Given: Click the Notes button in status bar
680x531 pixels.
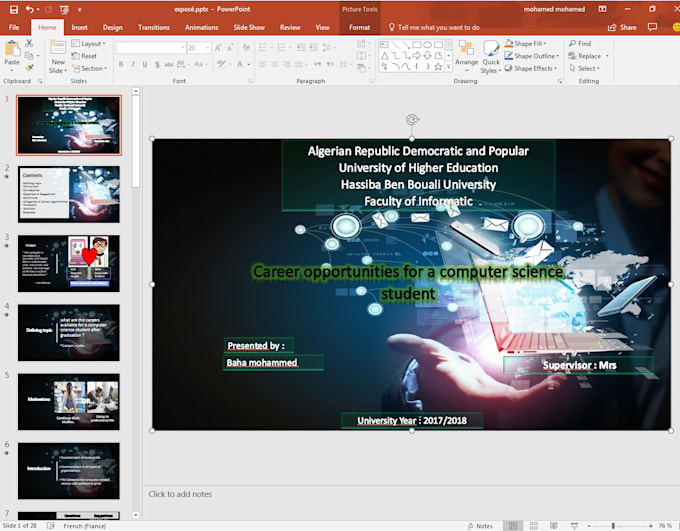Looking at the screenshot, I should click(479, 525).
